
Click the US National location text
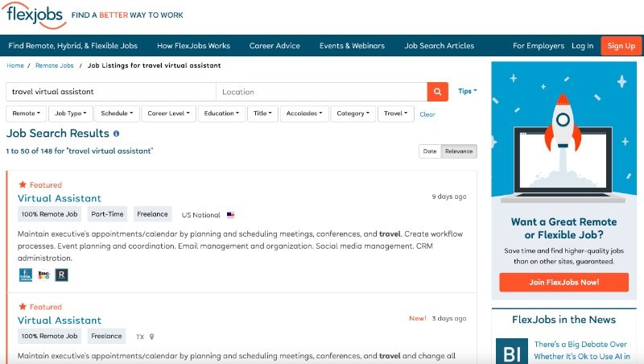[200, 215]
